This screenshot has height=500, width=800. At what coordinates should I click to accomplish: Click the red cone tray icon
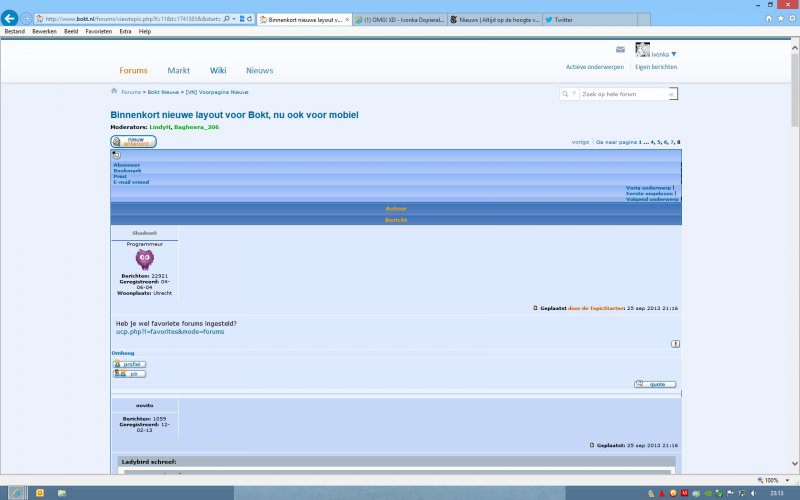click(662, 493)
